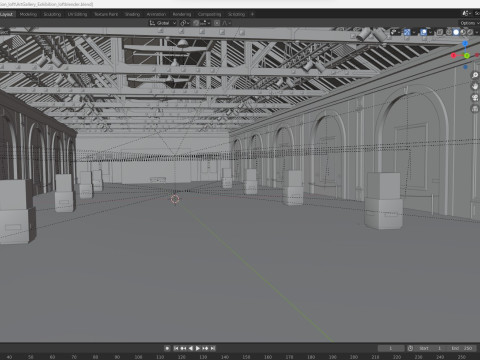480x360 pixels.
Task: Expand the viewport shading options dropdown
Action: (477, 32)
